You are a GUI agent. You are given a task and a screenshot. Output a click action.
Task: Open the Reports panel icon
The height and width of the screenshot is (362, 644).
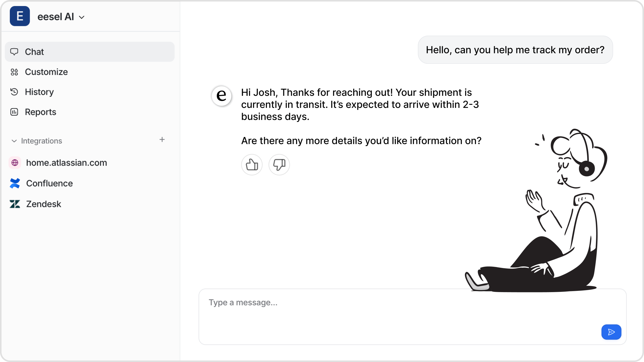click(x=15, y=112)
